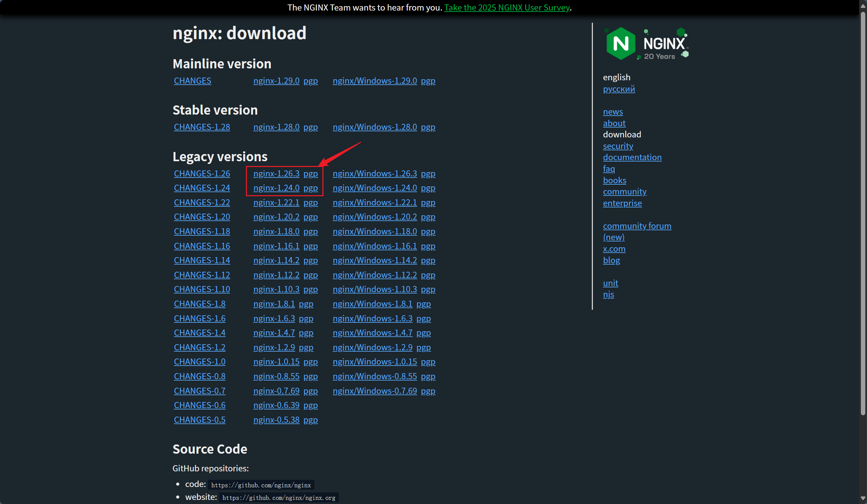
Task: Download legacy nginx-1.26.3 source
Action: (276, 173)
